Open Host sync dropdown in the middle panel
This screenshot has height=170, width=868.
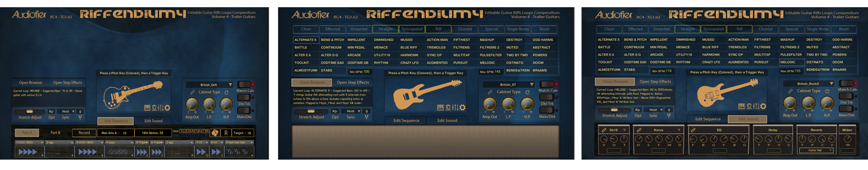tap(351, 111)
